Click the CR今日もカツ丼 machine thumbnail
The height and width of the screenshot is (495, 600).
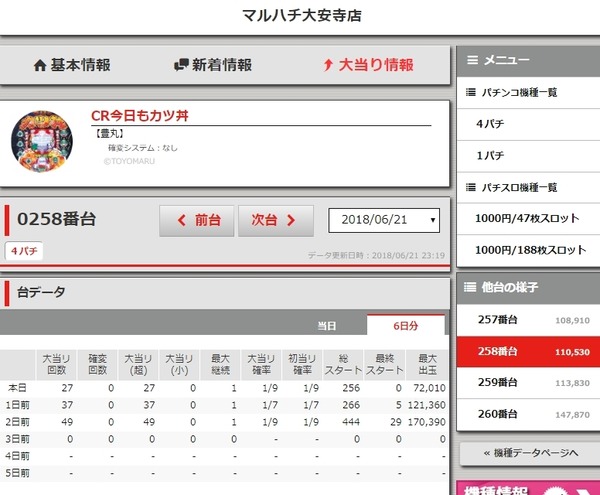pyautogui.click(x=42, y=142)
